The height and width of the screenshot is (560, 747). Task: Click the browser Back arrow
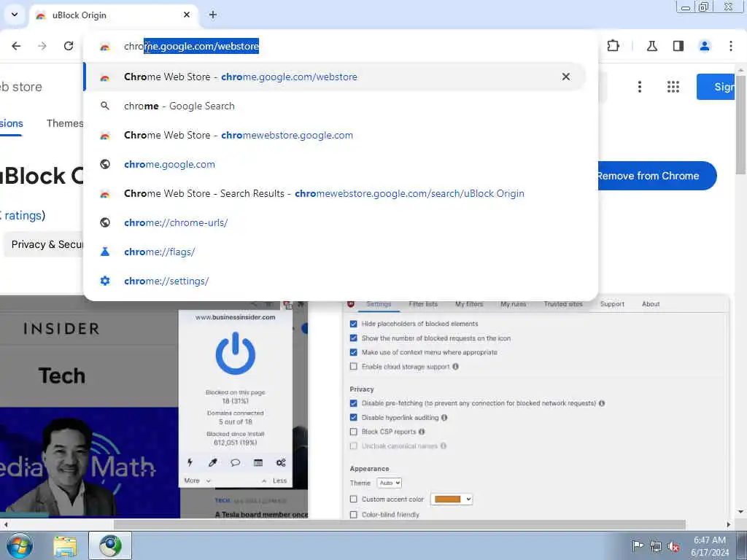tap(16, 46)
